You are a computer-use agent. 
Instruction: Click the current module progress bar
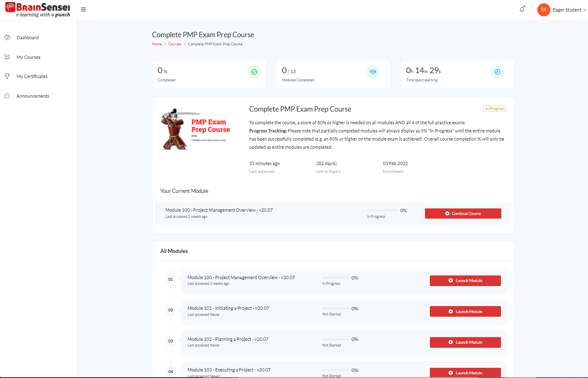pos(383,210)
